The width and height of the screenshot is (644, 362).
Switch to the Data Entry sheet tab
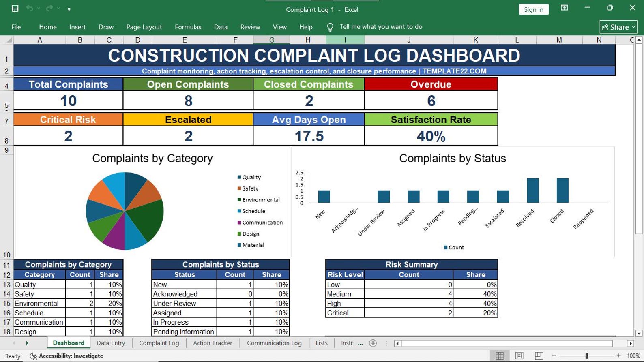[x=111, y=343]
